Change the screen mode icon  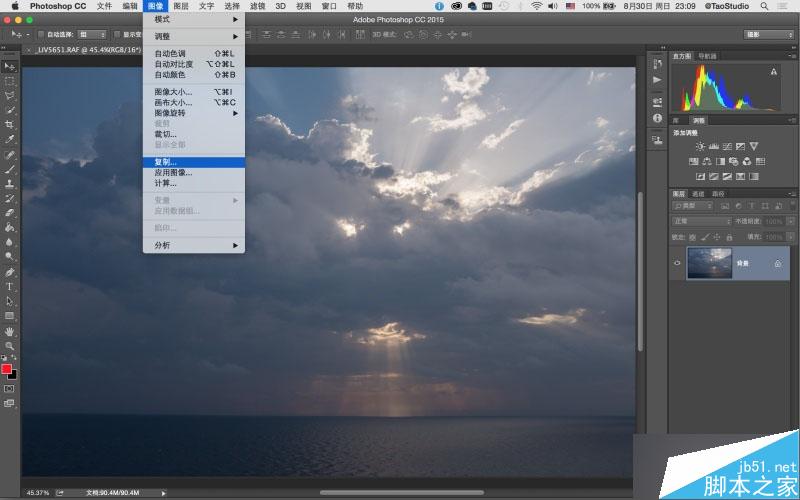pyautogui.click(x=9, y=404)
